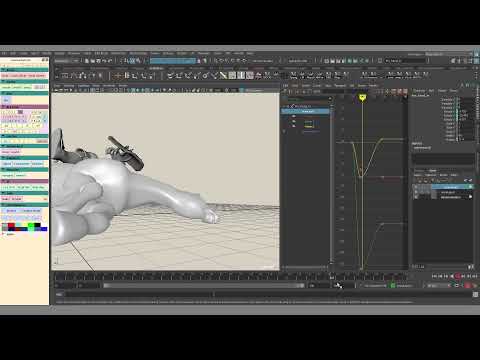Click the New Scene icon in status line
Image resolution: width=480 pixels, height=360 pixels.
tap(87, 61)
